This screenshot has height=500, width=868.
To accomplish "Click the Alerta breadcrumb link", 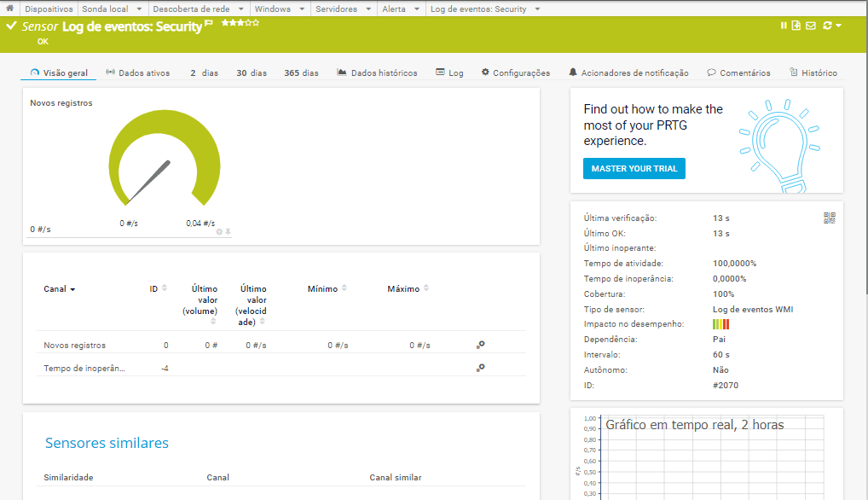I will [x=394, y=9].
